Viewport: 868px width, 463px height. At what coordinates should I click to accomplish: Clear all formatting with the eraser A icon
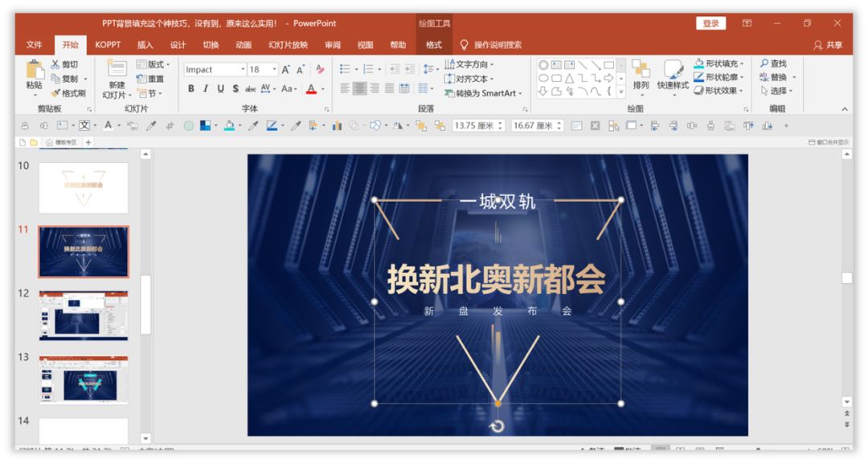320,70
